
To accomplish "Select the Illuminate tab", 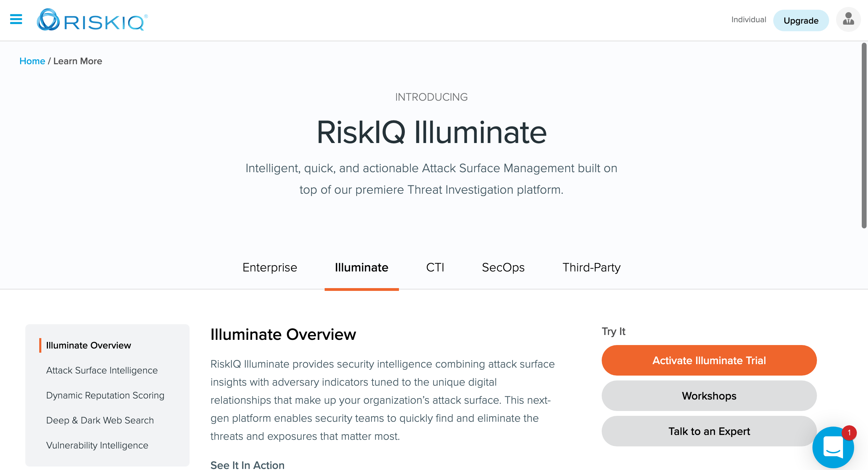I will coord(361,267).
